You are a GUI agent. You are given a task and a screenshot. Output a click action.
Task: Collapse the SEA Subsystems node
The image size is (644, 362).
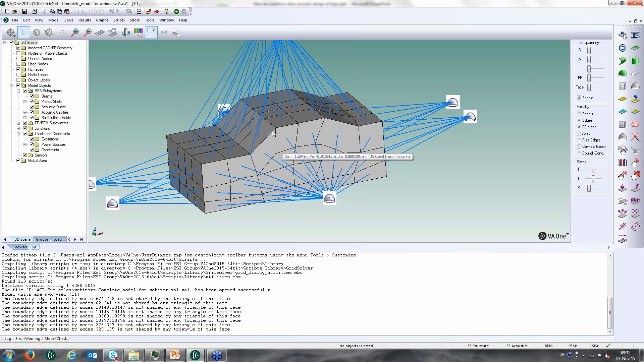18,91
